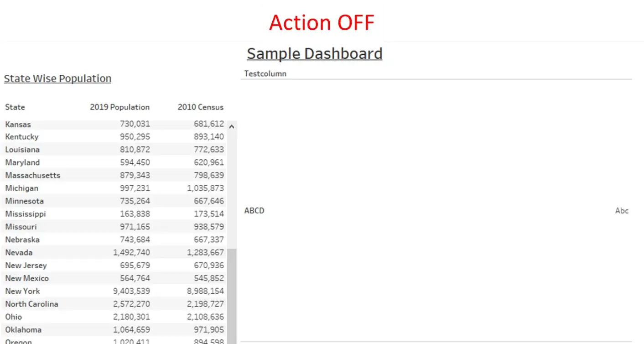Click the Sample Dashboard title

(315, 54)
